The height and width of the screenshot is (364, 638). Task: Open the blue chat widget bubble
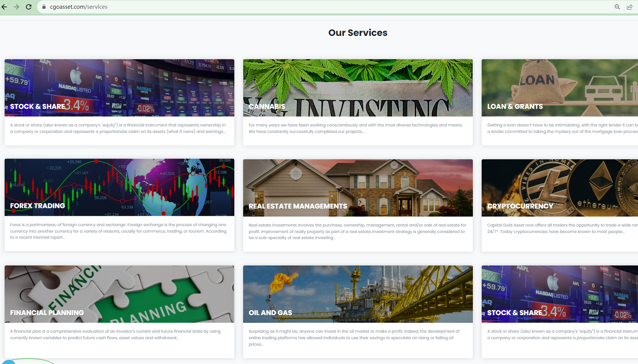point(8,361)
